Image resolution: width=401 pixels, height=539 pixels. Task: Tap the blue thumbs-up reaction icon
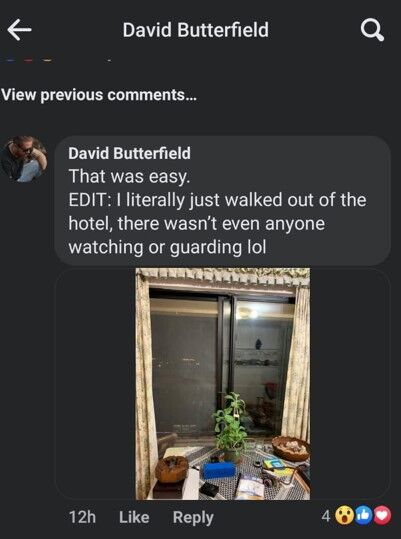pyautogui.click(x=363, y=516)
